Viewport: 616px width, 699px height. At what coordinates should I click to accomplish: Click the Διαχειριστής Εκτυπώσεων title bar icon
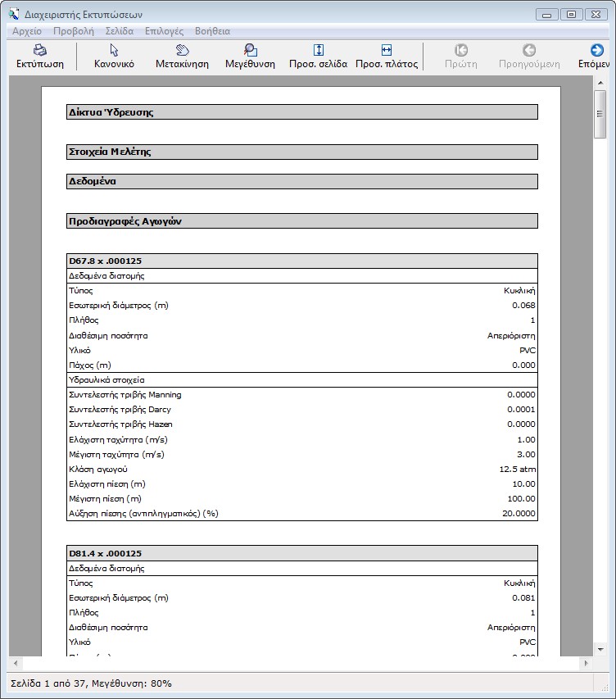pyautogui.click(x=14, y=13)
